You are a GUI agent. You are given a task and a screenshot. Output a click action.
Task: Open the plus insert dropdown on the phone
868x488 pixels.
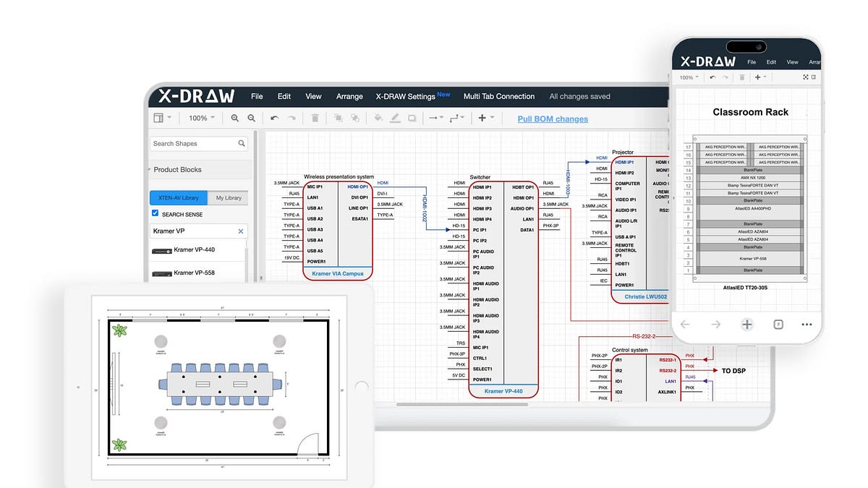[x=761, y=77]
